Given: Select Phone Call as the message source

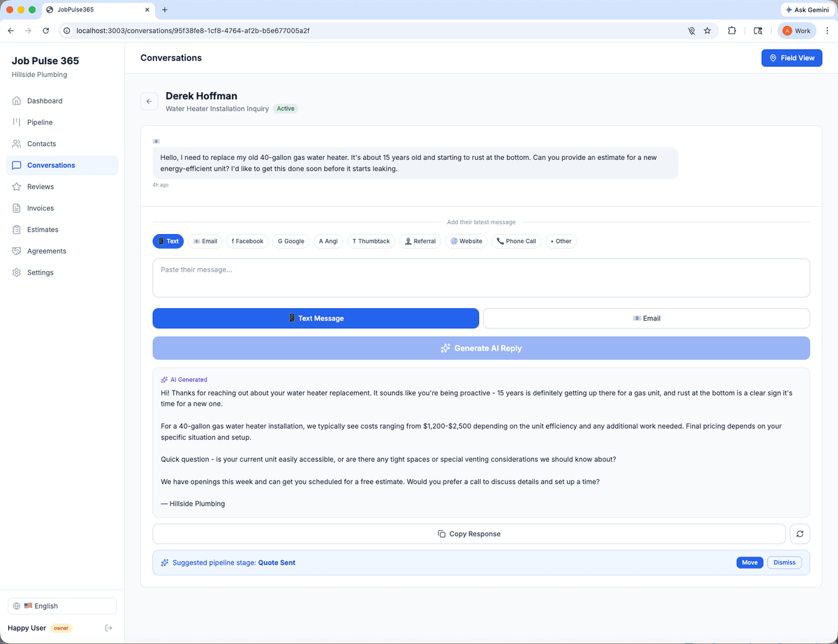Looking at the screenshot, I should (516, 241).
